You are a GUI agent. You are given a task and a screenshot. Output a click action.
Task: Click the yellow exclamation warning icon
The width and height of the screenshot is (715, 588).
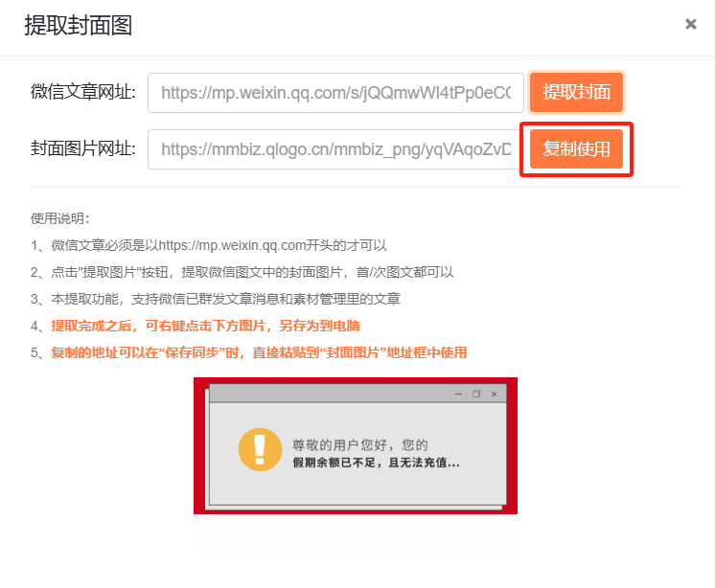pos(260,449)
